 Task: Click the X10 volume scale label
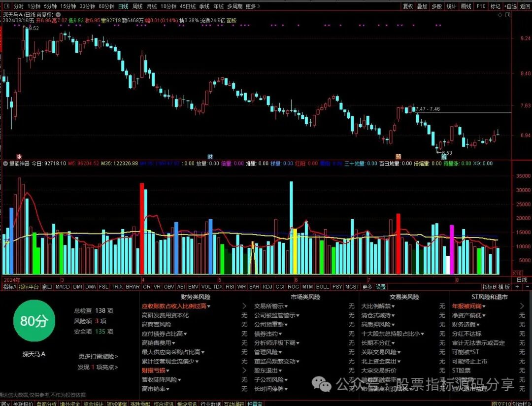(517, 273)
